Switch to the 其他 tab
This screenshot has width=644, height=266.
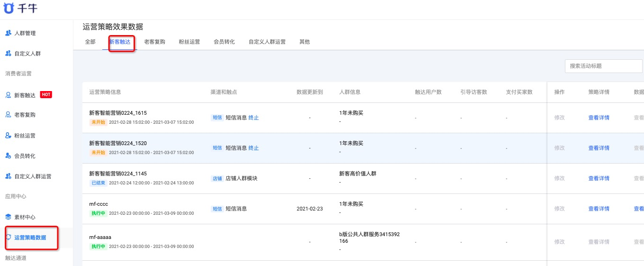[304, 42]
